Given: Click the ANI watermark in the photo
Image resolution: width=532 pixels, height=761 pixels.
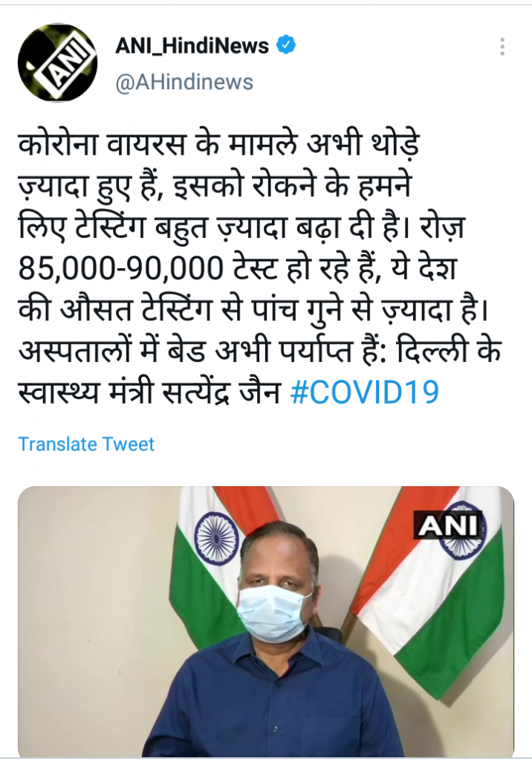Looking at the screenshot, I should coord(447,525).
